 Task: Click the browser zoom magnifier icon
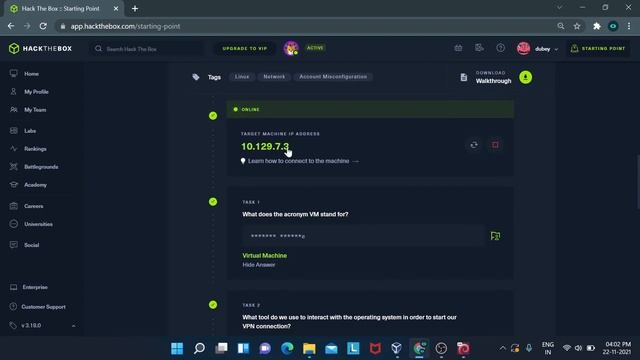pos(561,26)
